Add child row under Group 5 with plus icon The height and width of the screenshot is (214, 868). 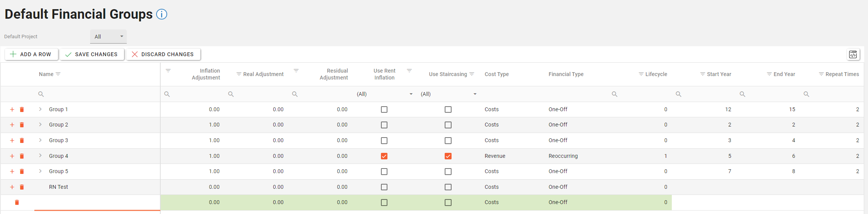coord(12,172)
